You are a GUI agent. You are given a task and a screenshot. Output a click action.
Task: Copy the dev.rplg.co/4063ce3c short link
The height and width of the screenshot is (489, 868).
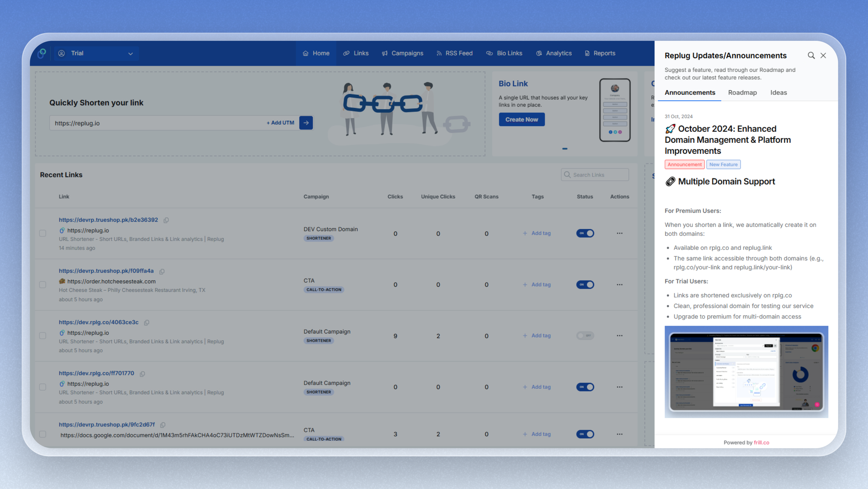click(147, 322)
